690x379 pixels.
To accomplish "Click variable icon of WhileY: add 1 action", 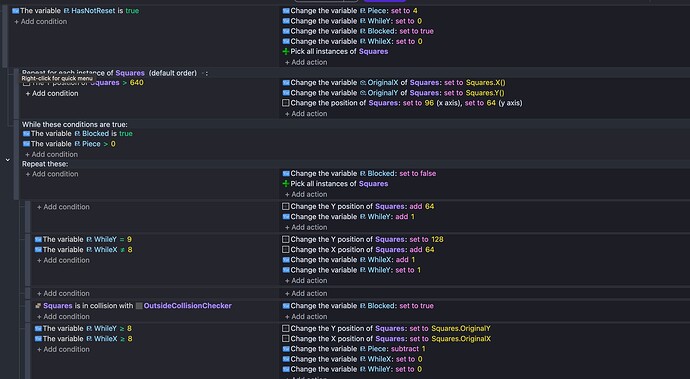I will click(x=286, y=217).
